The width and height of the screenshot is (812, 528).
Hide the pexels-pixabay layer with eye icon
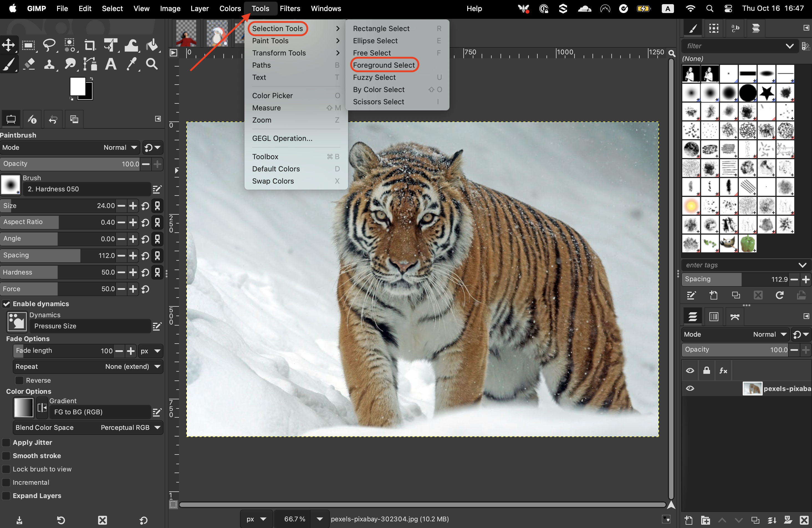690,389
